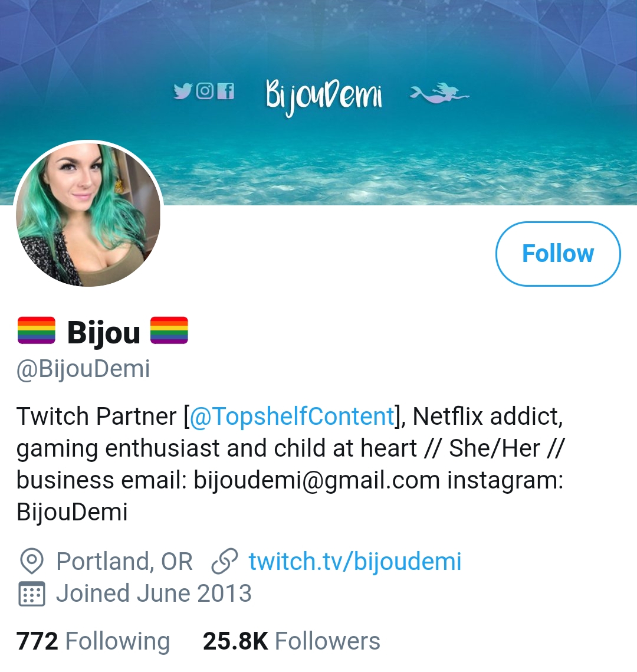Click the Joined June 2013 text
This screenshot has width=637, height=672.
pyautogui.click(x=154, y=594)
